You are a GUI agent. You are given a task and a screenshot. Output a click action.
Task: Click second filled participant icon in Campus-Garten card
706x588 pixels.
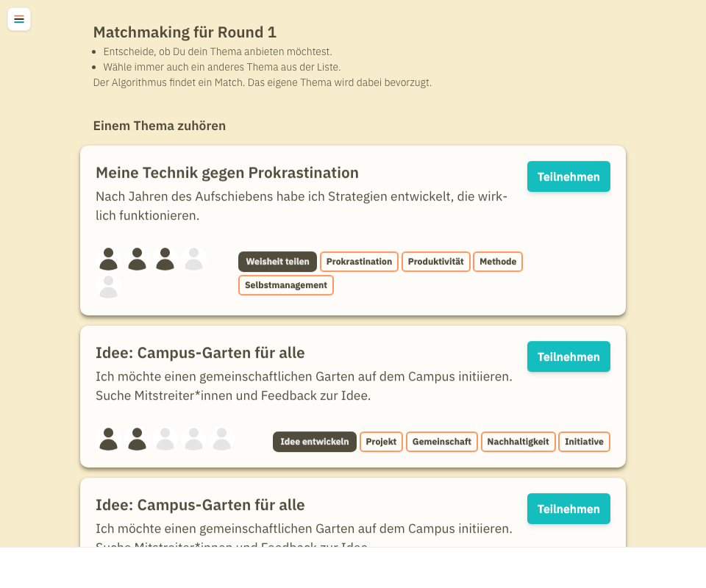(137, 439)
